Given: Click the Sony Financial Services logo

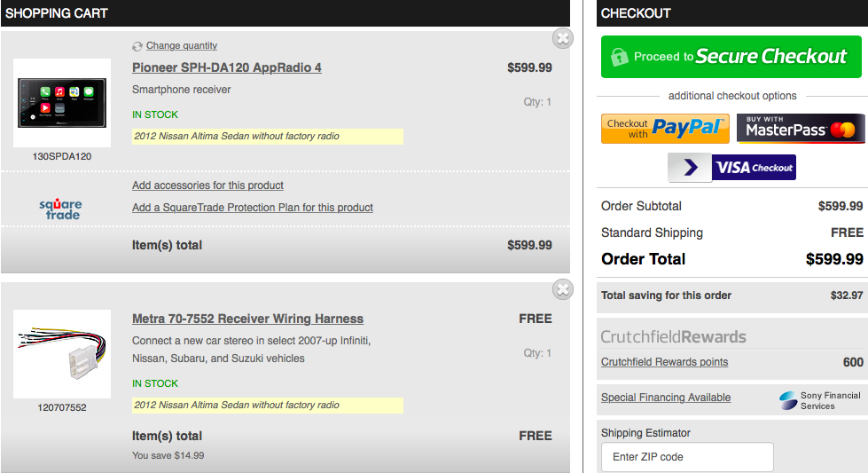Looking at the screenshot, I should 787,400.
